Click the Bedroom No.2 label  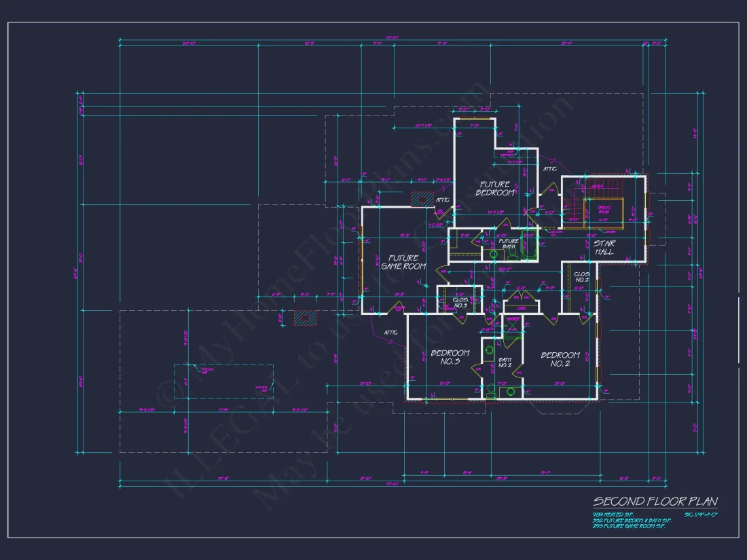[561, 359]
